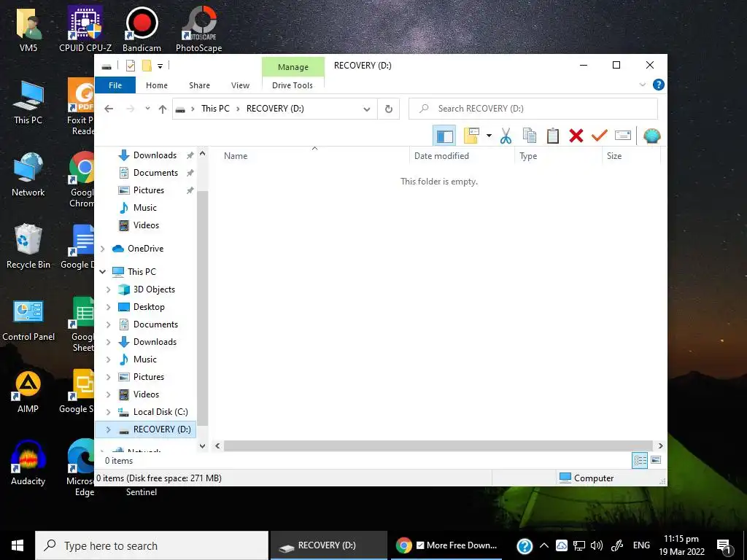The image size is (747, 560).
Task: Expand 3D Objects tree node
Action: tap(108, 289)
